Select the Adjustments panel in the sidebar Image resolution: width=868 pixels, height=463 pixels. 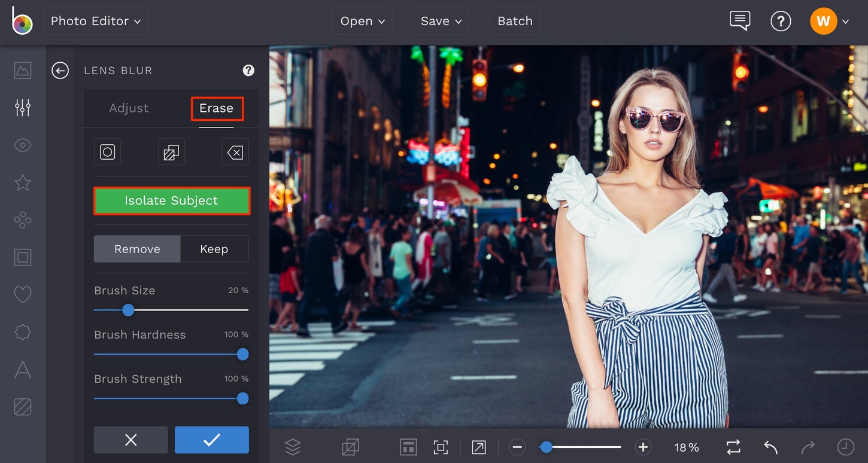pyautogui.click(x=22, y=107)
